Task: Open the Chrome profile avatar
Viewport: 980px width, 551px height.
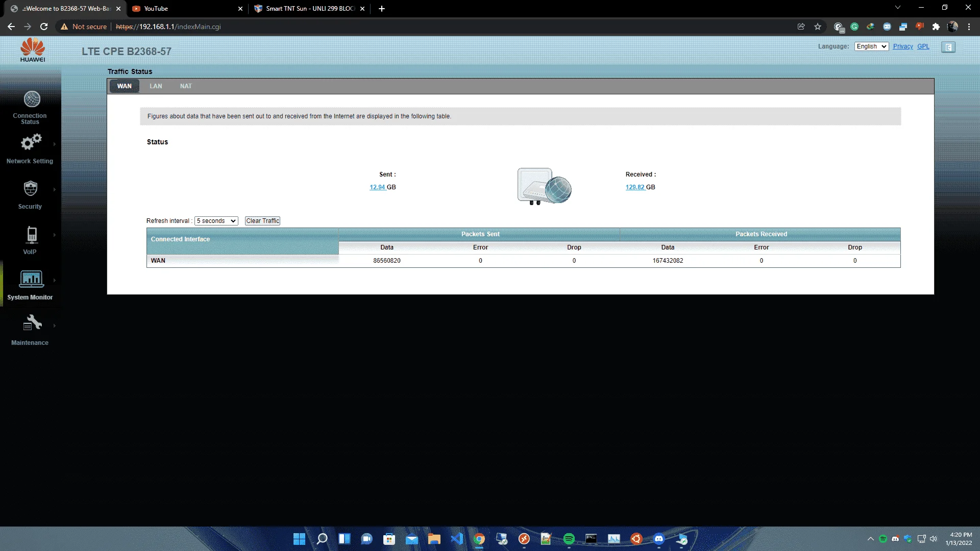Action: click(952, 27)
